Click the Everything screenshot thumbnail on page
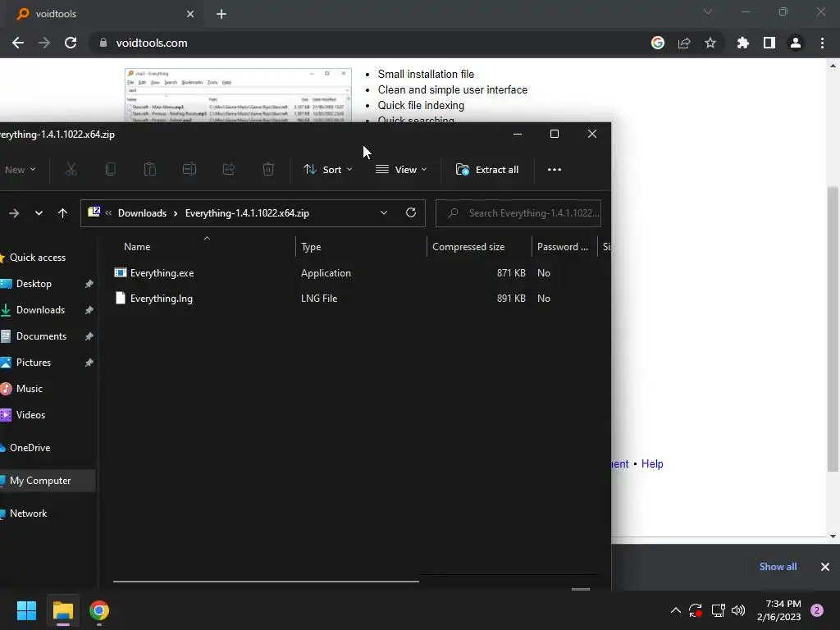This screenshot has width=840, height=630. 238,95
